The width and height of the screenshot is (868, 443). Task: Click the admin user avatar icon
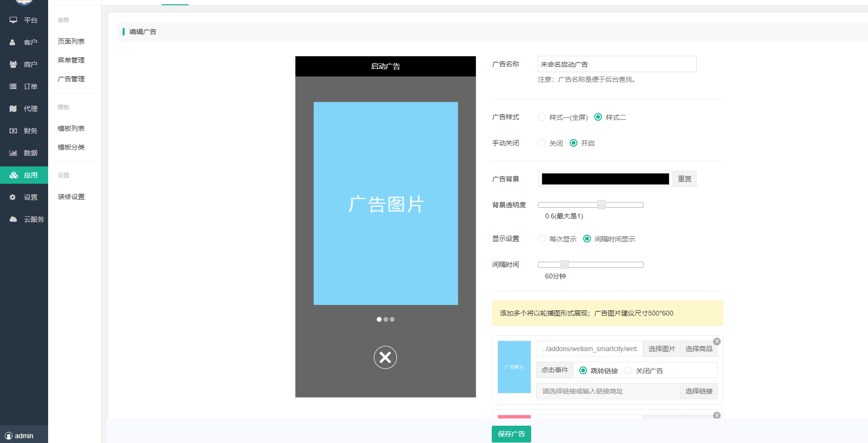[9, 436]
